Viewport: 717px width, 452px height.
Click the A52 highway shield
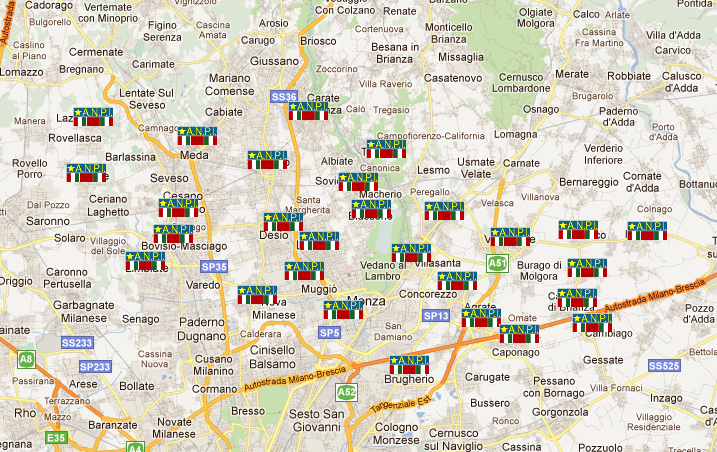pyautogui.click(x=346, y=392)
